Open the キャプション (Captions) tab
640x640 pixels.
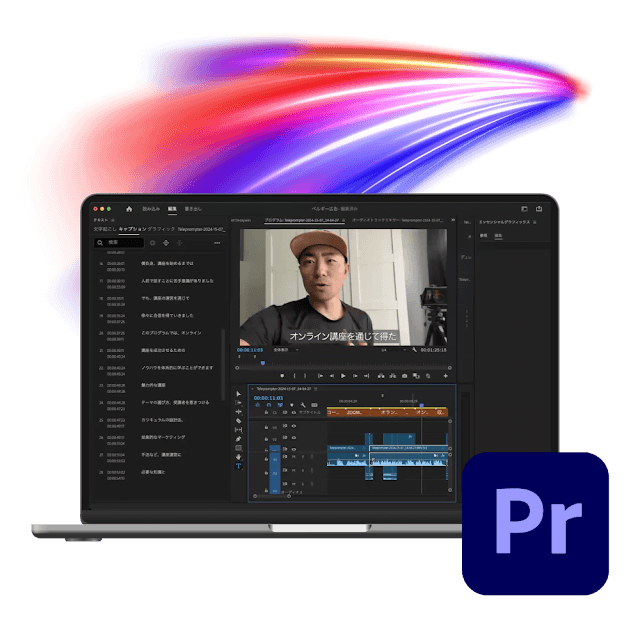(x=132, y=229)
